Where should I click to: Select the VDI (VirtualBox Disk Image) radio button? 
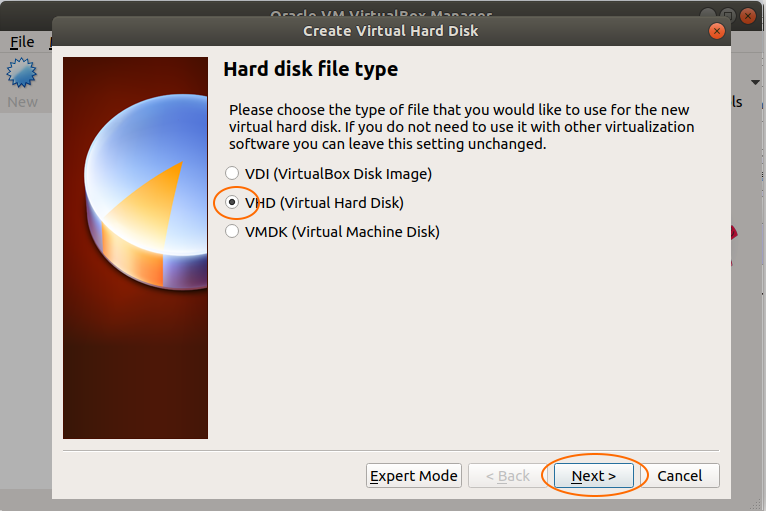(x=232, y=173)
